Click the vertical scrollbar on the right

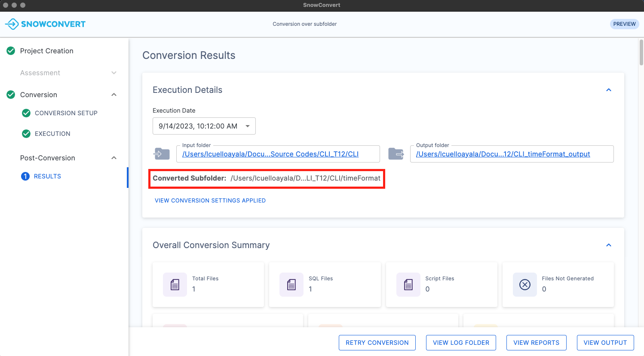[x=641, y=52]
